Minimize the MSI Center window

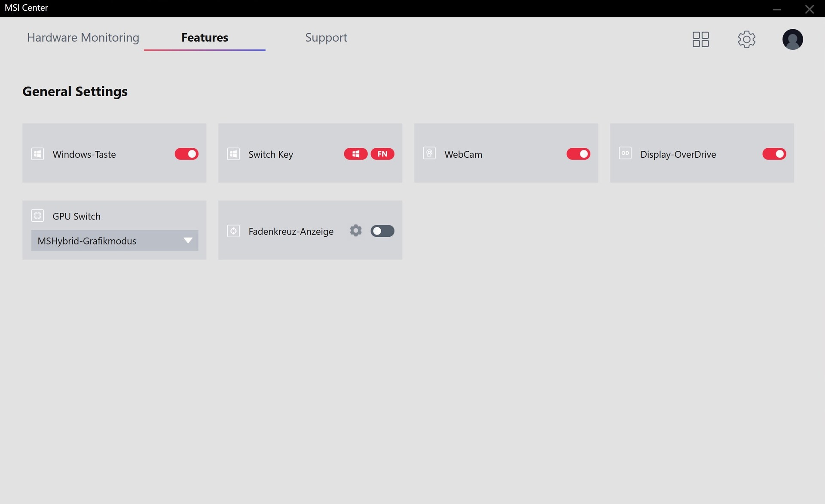point(777,9)
